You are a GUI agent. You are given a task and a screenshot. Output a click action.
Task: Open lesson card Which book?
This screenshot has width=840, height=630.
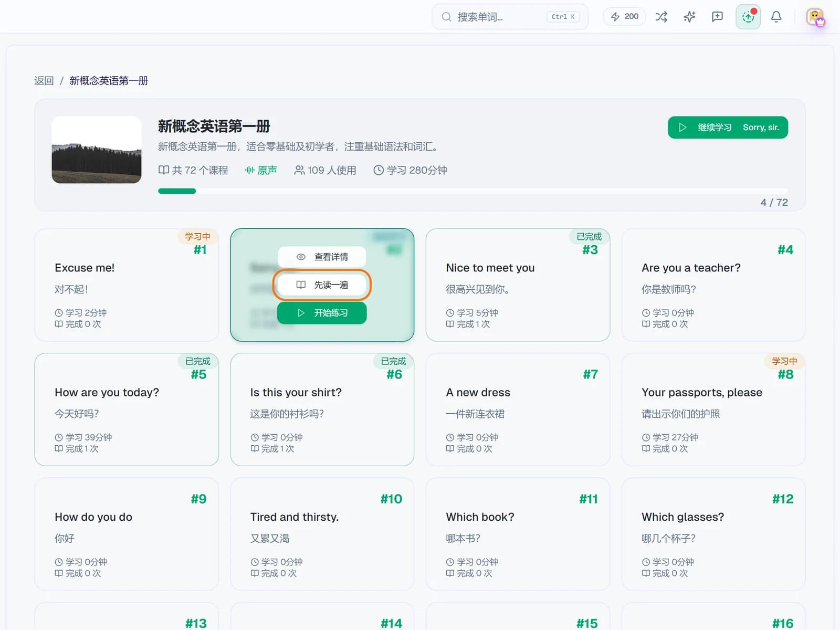(518, 534)
